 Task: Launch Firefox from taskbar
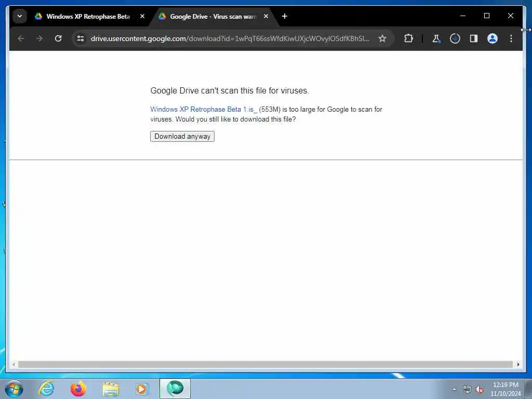point(78,389)
